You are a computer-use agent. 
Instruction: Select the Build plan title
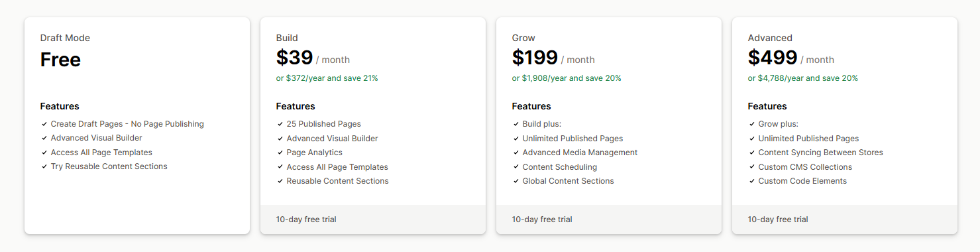click(x=287, y=38)
